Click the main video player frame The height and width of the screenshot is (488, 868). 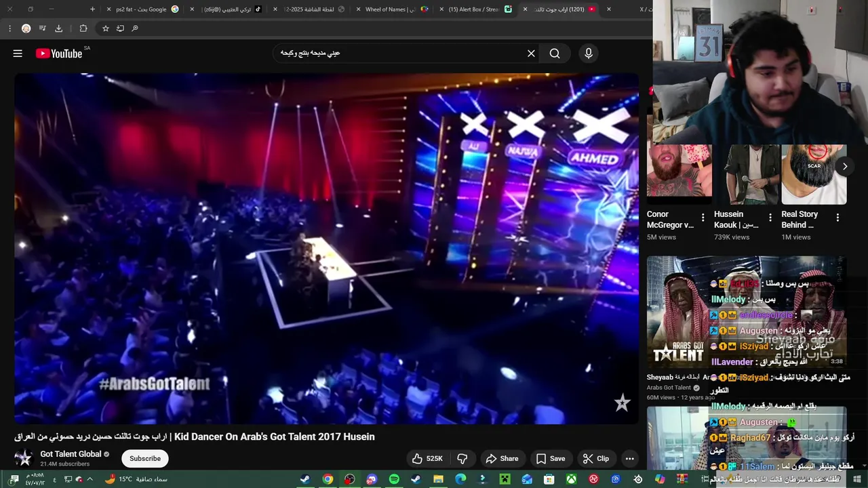tap(326, 249)
